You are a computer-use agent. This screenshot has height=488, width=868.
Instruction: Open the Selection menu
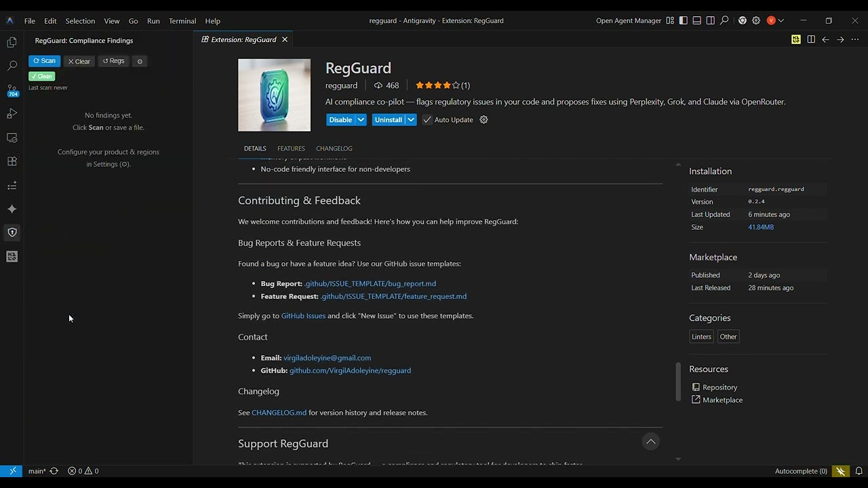80,21
